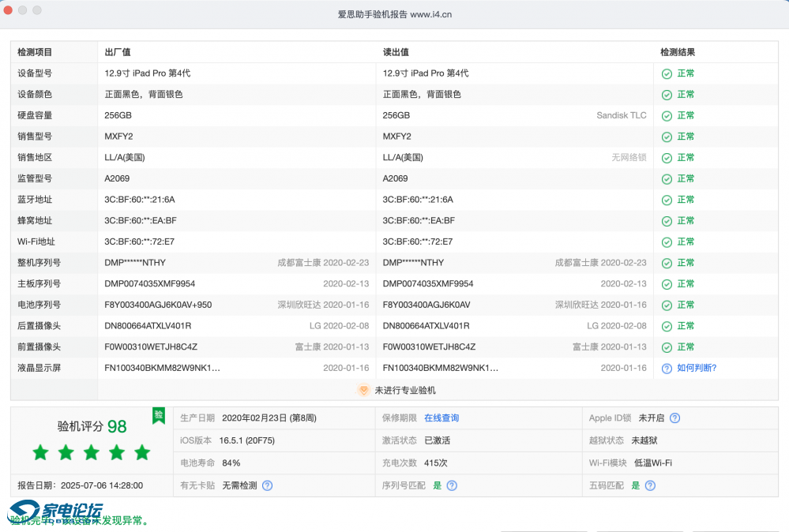
Task: Select factory value MXFY2
Action: (x=118, y=137)
